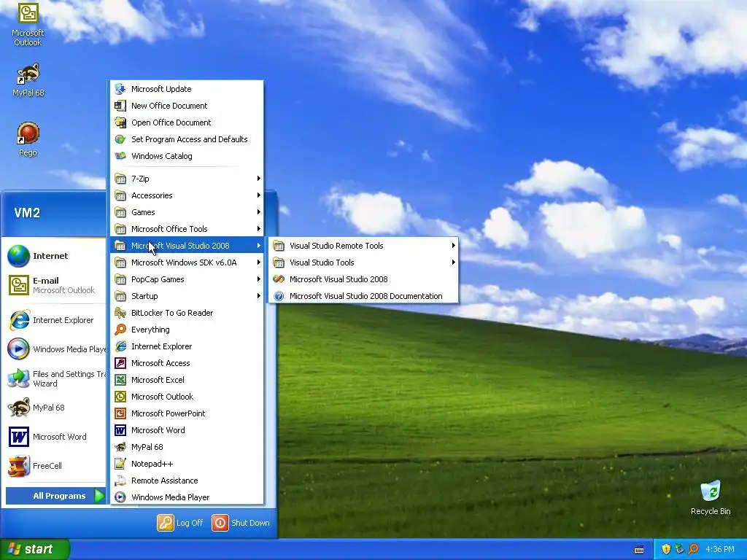The width and height of the screenshot is (747, 560).
Task: Click Internet Explorer icon in Start menu left pane
Action: (x=18, y=320)
